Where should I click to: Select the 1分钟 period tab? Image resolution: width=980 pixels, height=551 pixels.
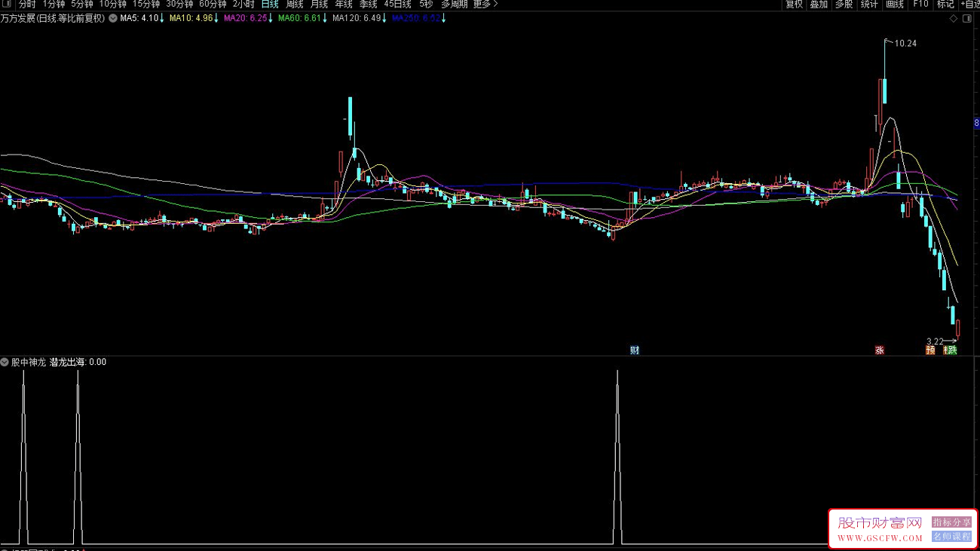click(x=53, y=5)
